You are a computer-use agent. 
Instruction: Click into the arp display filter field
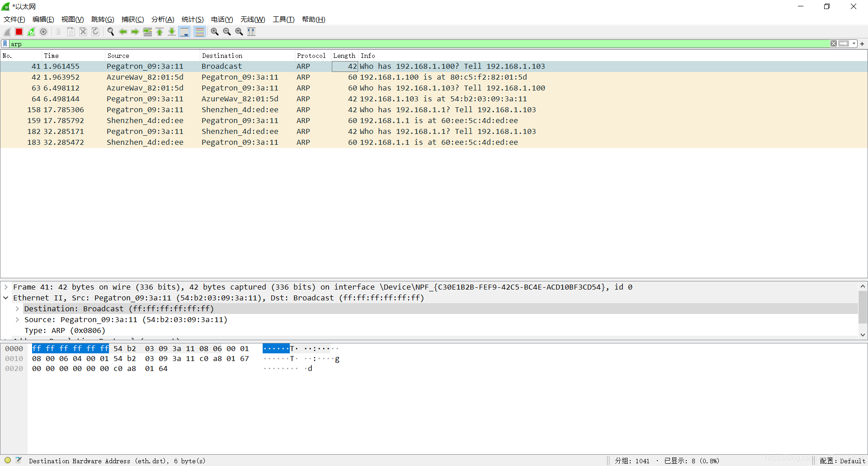tap(419, 44)
